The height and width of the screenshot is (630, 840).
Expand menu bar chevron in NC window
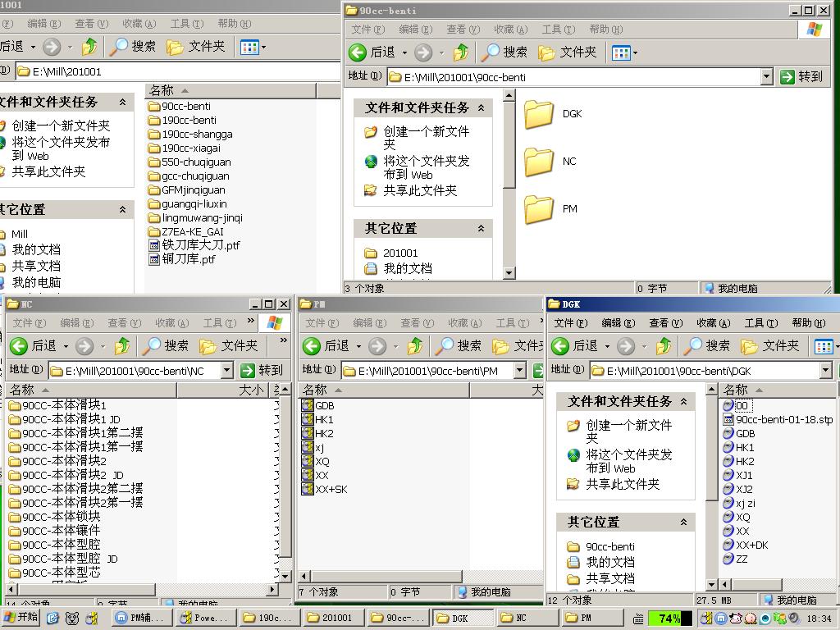(251, 321)
